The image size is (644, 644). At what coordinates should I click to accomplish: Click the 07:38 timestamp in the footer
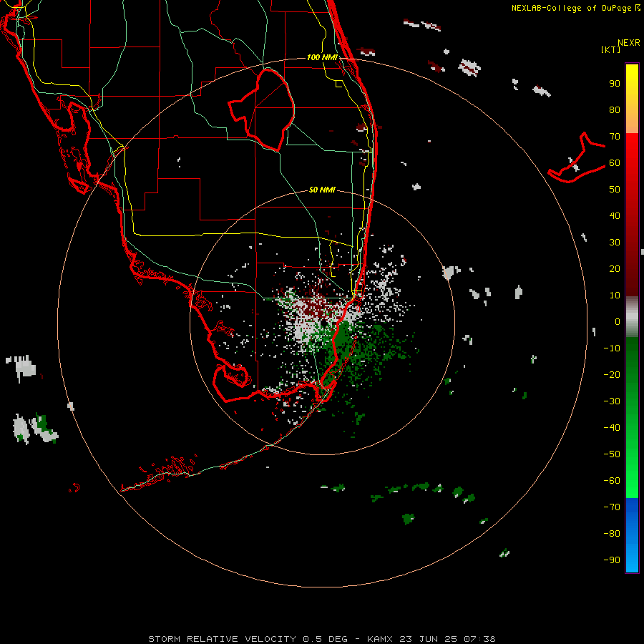(x=479, y=639)
